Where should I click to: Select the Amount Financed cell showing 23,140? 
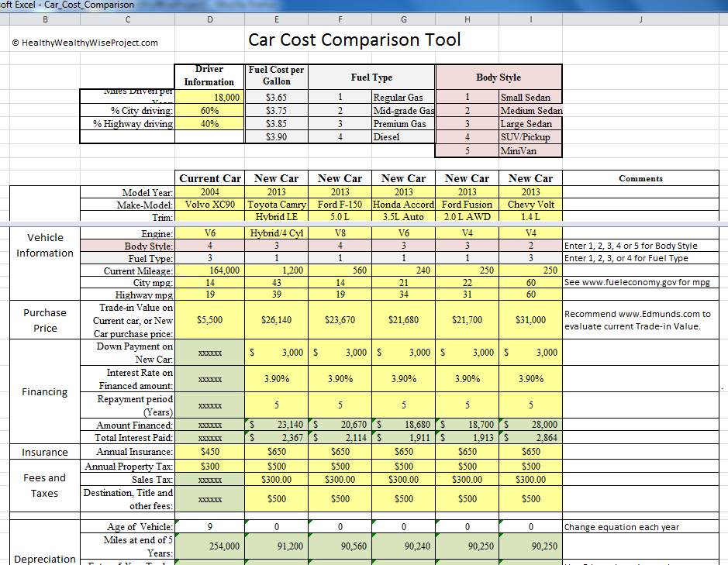pos(277,425)
